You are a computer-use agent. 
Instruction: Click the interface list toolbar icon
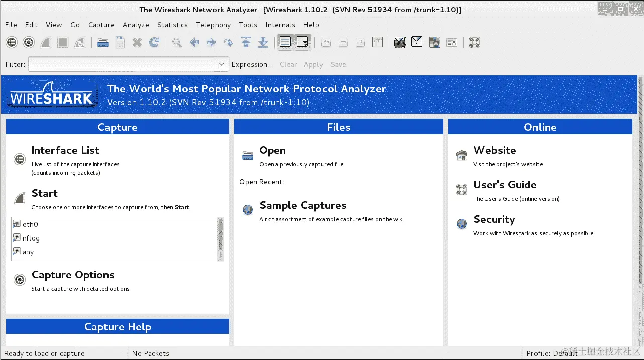point(12,42)
